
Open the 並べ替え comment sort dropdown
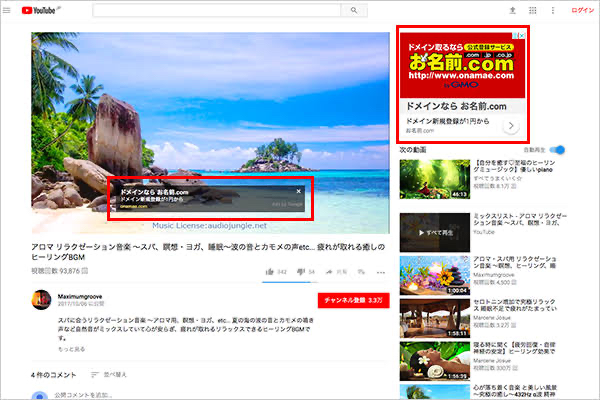tap(109, 374)
